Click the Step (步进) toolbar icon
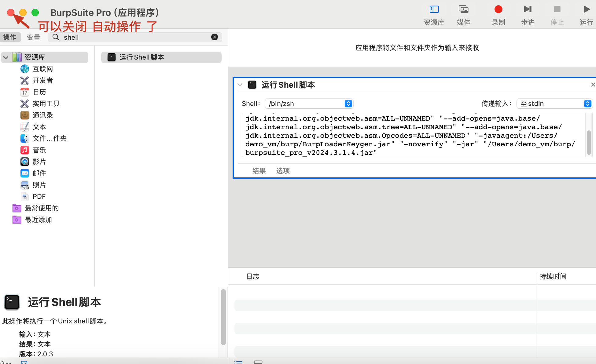Image resolution: width=596 pixels, height=364 pixels. point(528,10)
